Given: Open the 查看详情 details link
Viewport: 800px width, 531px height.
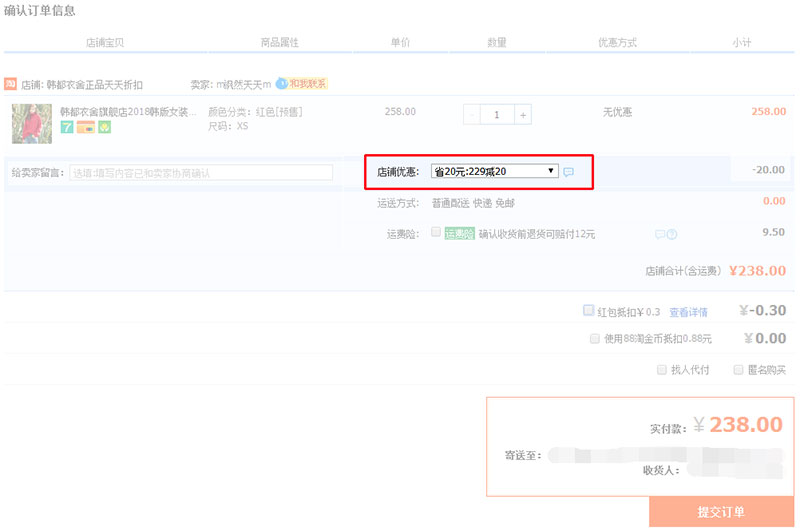Looking at the screenshot, I should [688, 312].
